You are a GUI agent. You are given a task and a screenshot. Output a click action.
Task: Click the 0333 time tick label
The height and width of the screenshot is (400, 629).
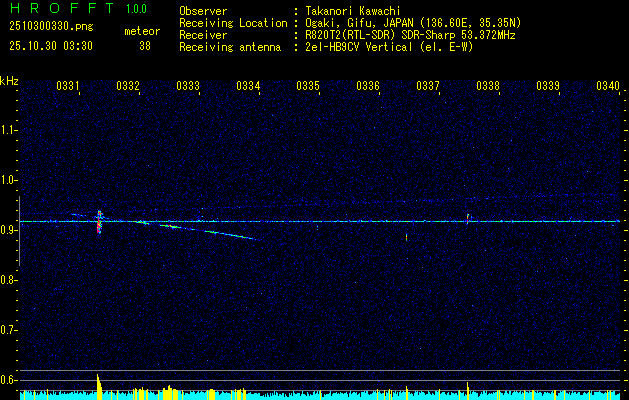pyautogui.click(x=188, y=85)
